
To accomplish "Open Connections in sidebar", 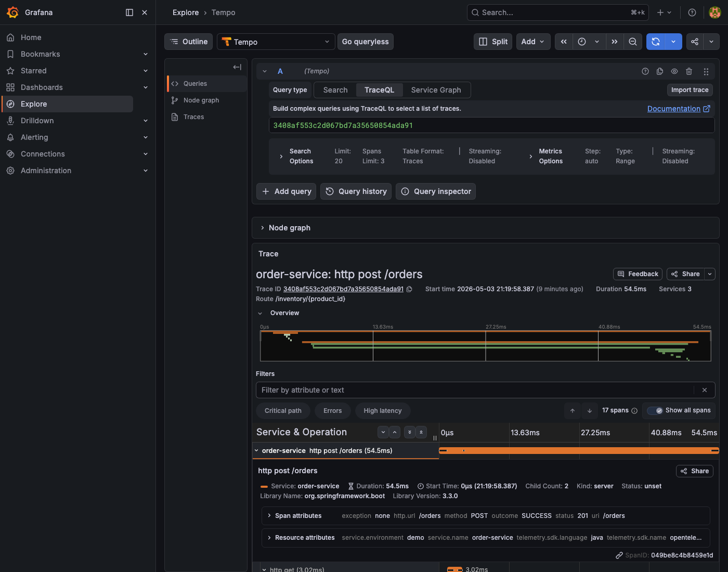I will (x=43, y=154).
